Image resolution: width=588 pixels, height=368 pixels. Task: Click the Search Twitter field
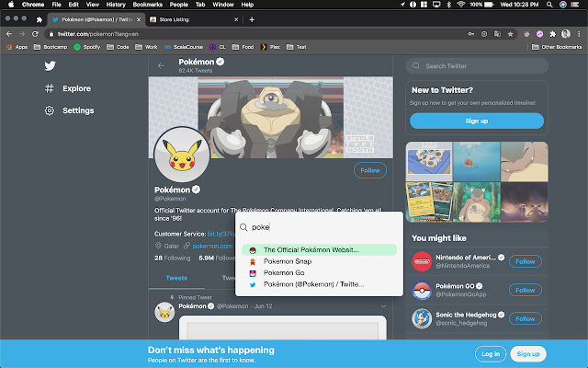(477, 65)
